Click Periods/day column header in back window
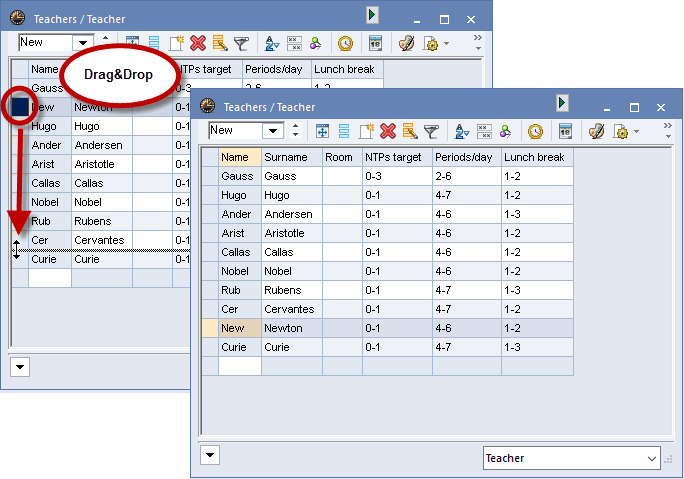Image resolution: width=684 pixels, height=479 pixels. click(277, 69)
